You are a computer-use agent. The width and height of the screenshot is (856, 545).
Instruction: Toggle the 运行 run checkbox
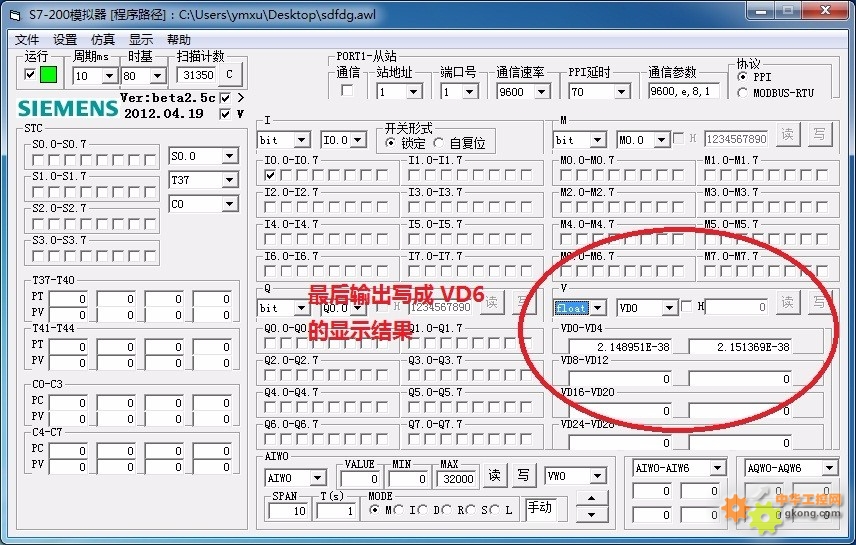31,74
